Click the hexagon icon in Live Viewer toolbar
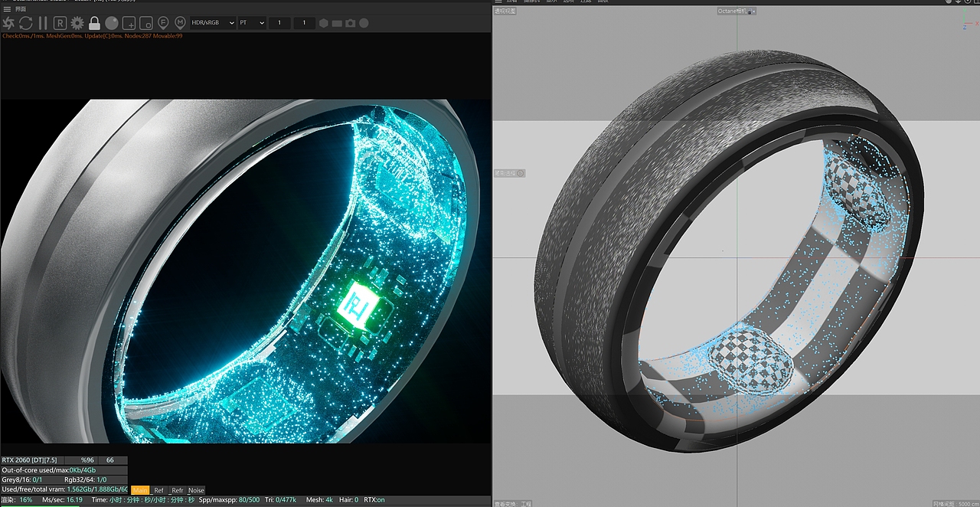 point(324,23)
